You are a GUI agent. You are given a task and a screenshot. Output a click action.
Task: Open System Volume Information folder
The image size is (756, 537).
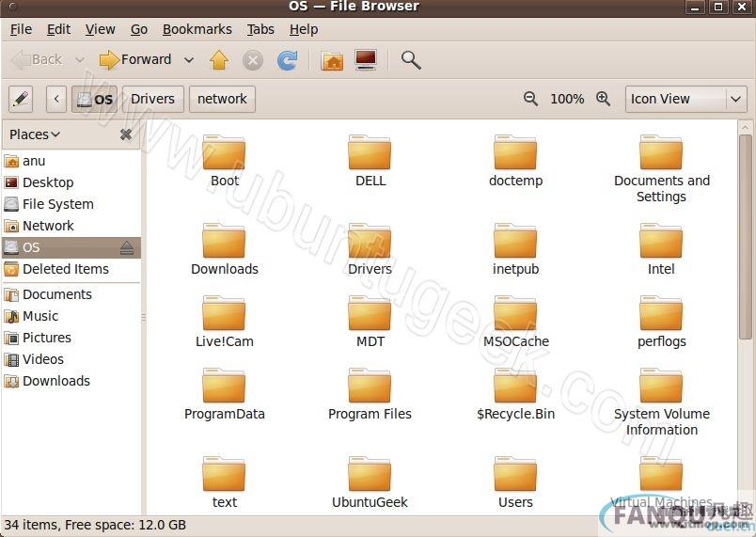[x=662, y=402]
